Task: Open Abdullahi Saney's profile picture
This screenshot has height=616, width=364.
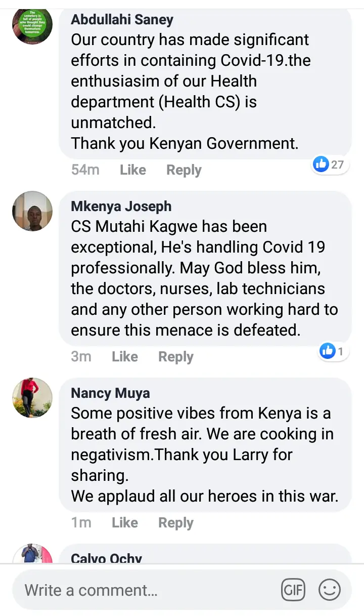Action: pos(32,26)
